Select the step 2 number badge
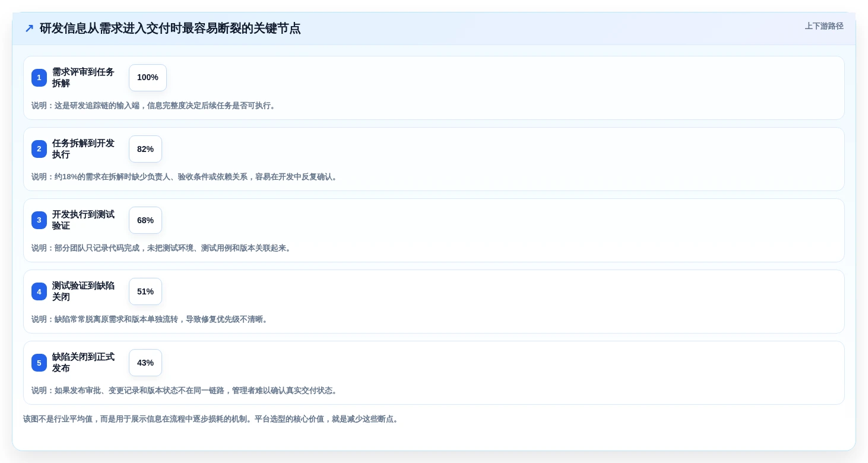Viewport: 868px width, 463px height. (x=39, y=149)
